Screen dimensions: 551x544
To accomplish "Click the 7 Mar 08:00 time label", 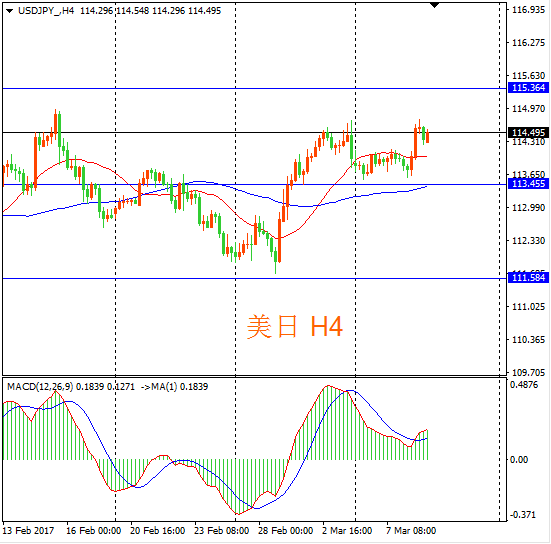I will pos(411,530).
